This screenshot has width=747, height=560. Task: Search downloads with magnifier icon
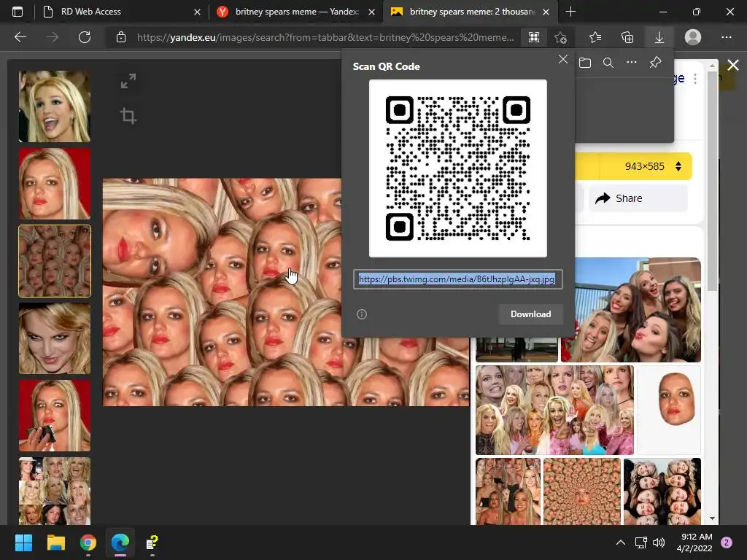pyautogui.click(x=608, y=63)
